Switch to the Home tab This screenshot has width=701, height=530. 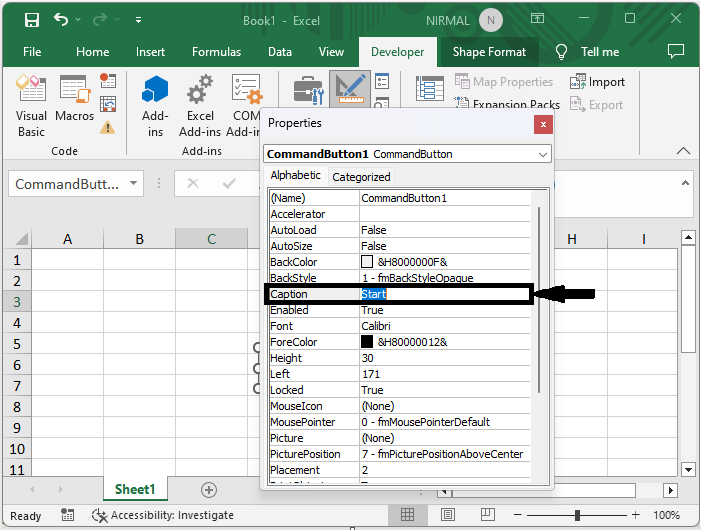pos(93,52)
